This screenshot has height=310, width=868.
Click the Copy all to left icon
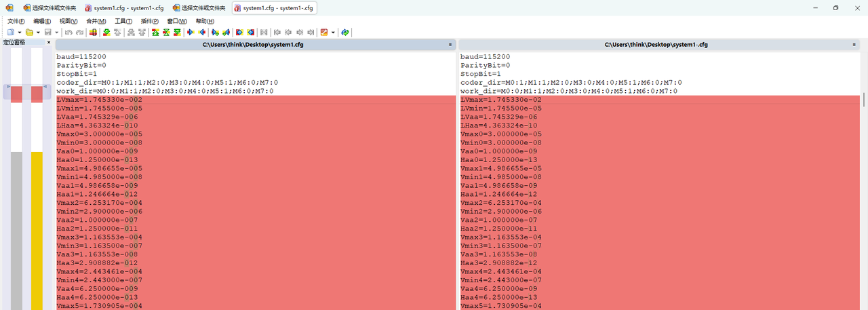tap(251, 32)
